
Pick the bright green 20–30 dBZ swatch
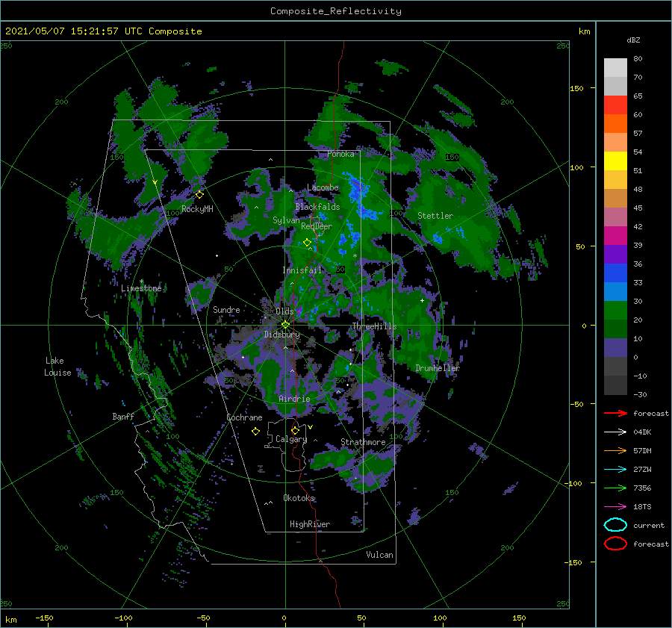click(x=615, y=311)
